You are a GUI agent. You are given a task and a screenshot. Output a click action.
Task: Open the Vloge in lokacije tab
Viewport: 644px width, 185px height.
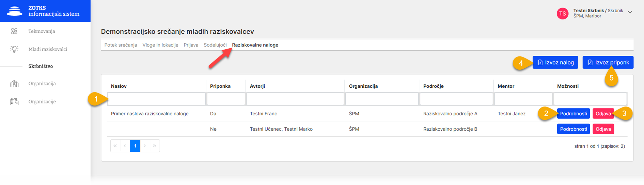coord(160,45)
